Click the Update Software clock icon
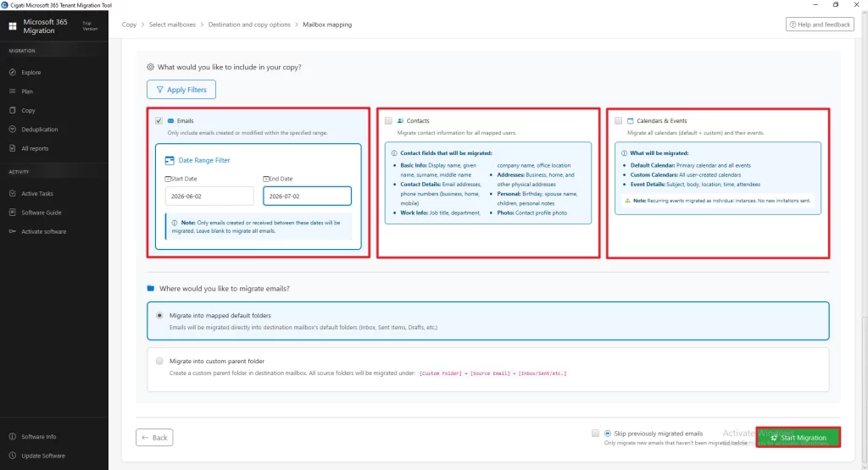Image resolution: width=868 pixels, height=470 pixels. [12, 456]
